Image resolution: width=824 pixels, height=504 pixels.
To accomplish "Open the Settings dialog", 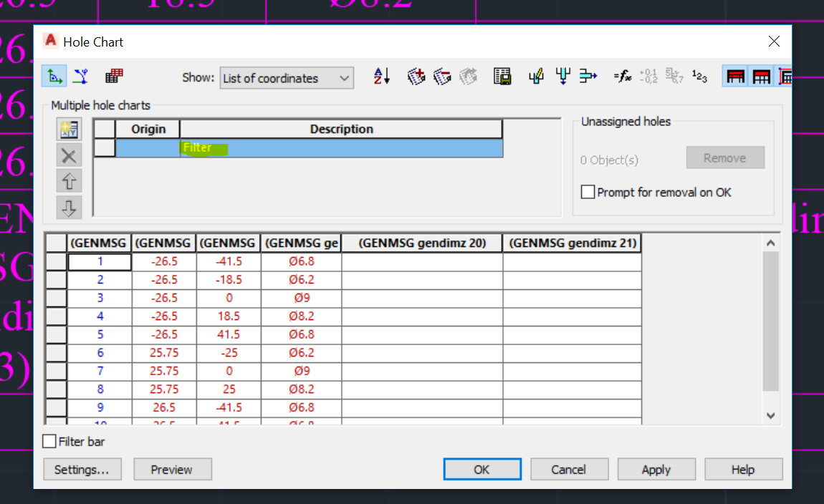I will pos(82,469).
